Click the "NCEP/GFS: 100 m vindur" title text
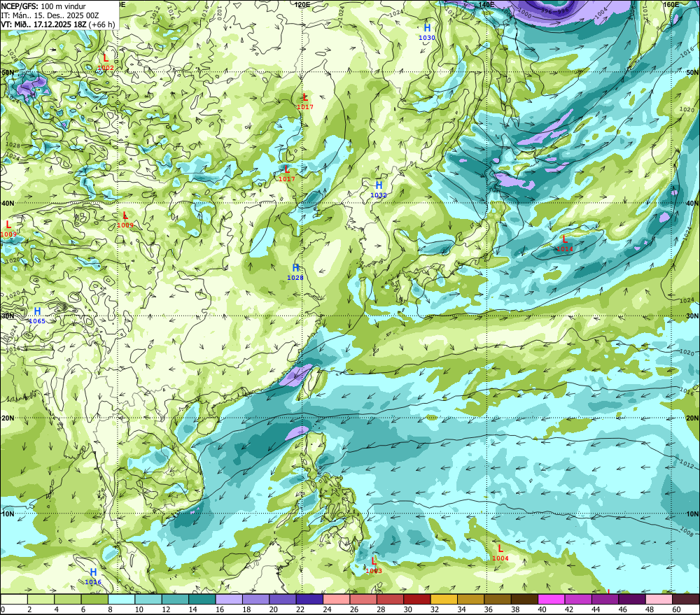 43,6
